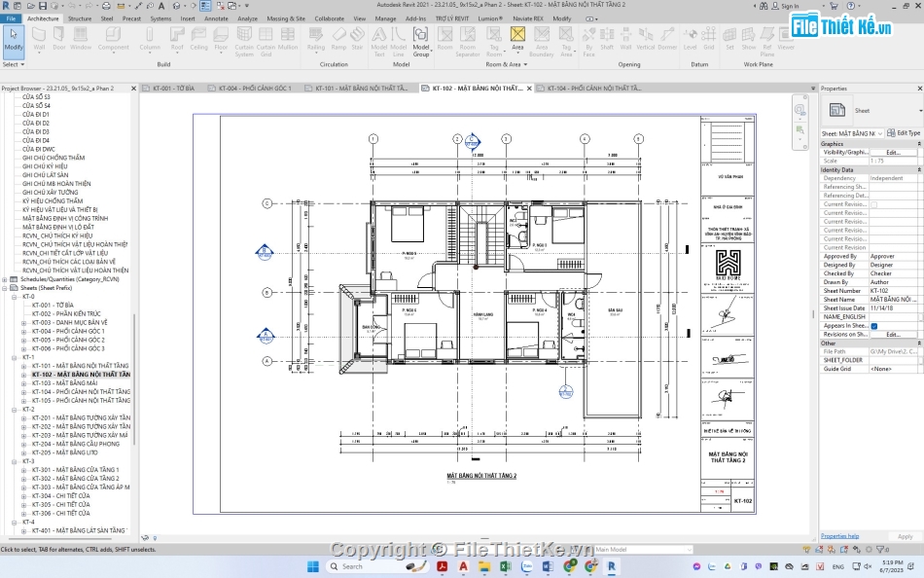The width and height of the screenshot is (924, 578).
Task: Select the Ceiling tool
Action: pos(198,40)
